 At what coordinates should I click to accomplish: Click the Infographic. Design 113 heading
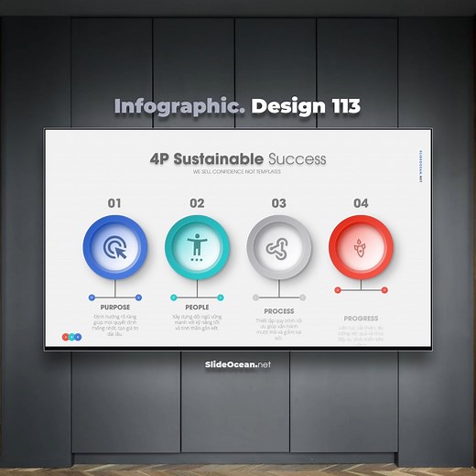(x=237, y=106)
